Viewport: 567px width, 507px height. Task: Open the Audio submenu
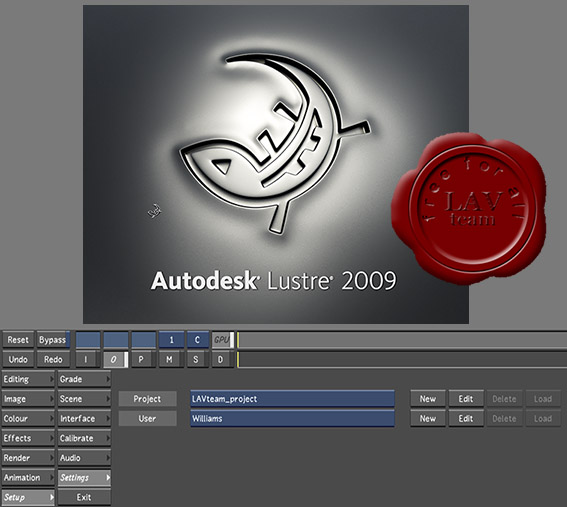tap(84, 458)
